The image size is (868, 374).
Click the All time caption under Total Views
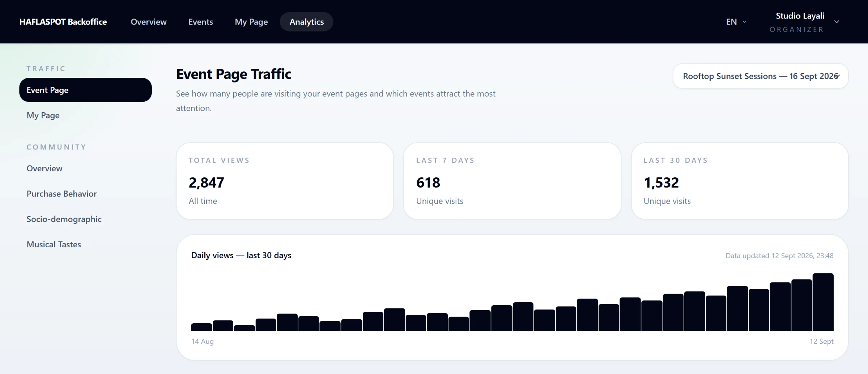click(203, 201)
